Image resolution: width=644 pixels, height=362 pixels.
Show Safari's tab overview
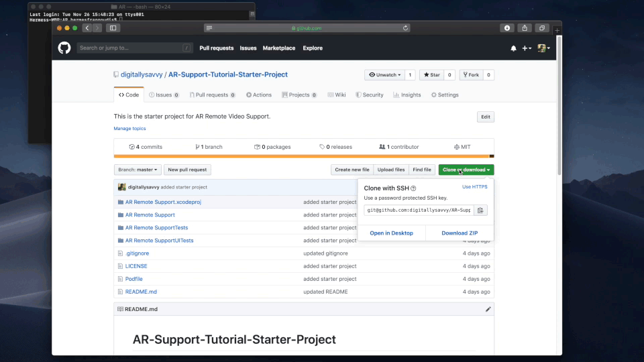[x=542, y=28]
